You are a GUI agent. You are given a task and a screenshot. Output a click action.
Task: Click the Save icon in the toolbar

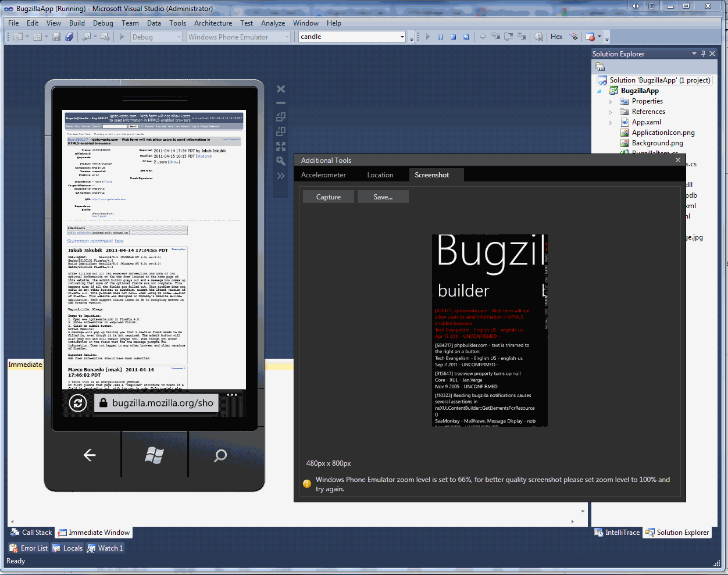[x=56, y=37]
